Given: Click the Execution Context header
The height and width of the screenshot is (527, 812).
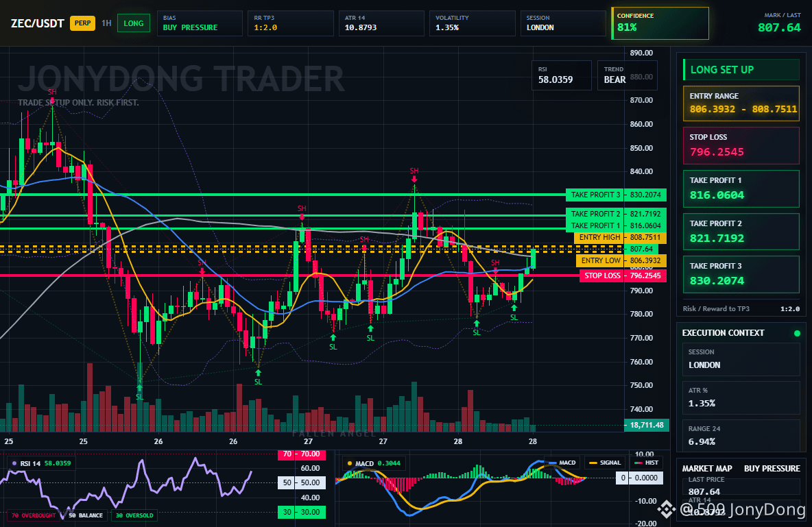Looking at the screenshot, I should (x=723, y=333).
